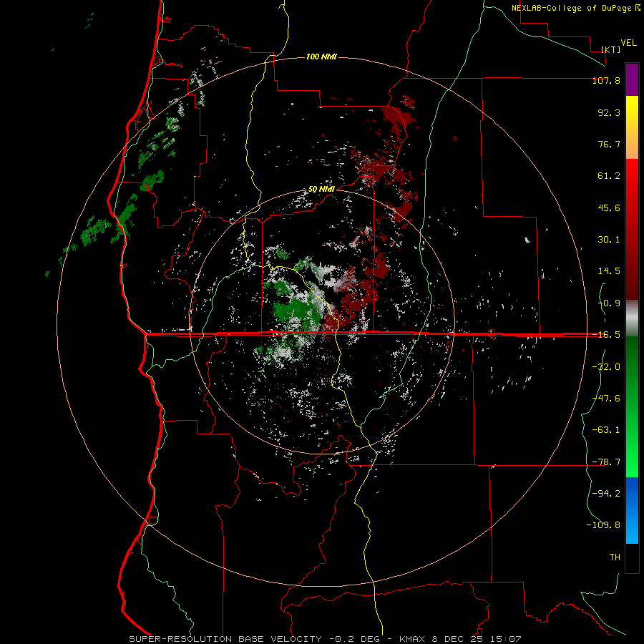Click the -94.2 velocity scale value
644x644 pixels.
[x=606, y=494]
